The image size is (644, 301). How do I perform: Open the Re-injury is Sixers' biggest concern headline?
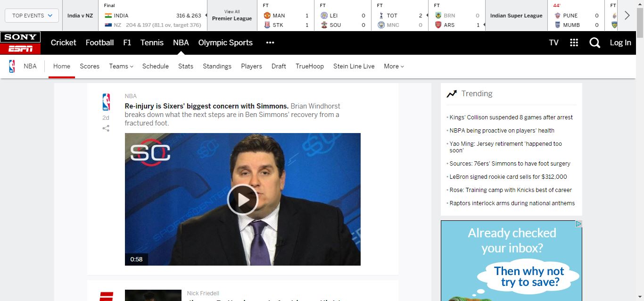tap(206, 106)
